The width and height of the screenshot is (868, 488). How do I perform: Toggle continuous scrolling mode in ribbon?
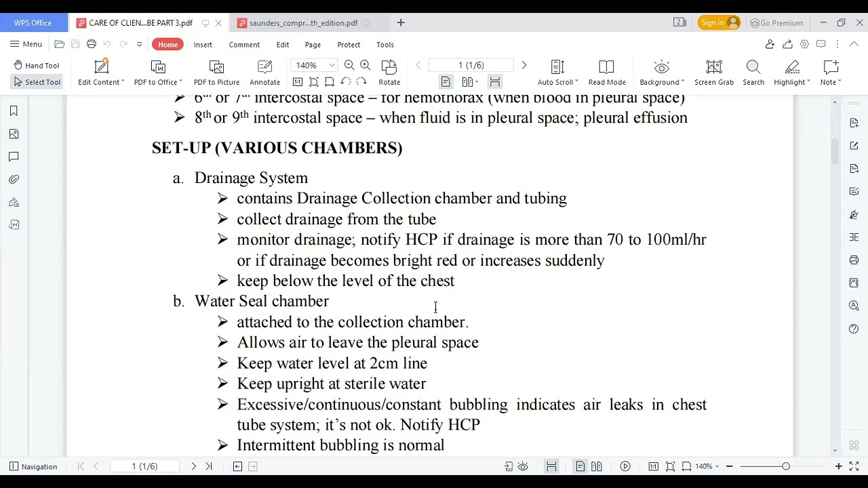tap(495, 82)
